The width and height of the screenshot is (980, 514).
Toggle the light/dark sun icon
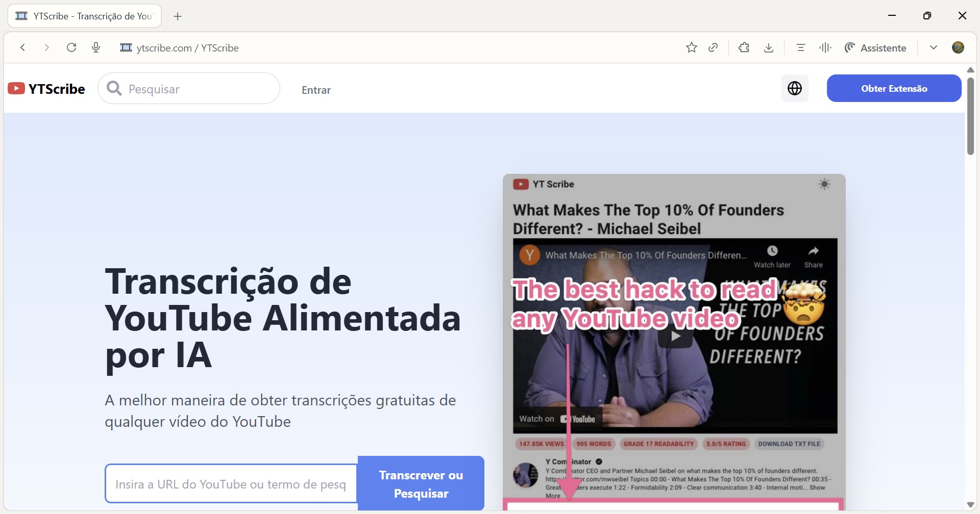point(824,184)
